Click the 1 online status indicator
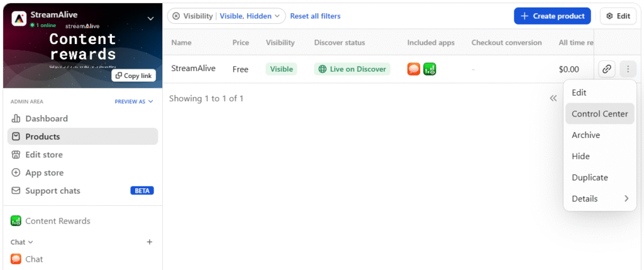Image resolution: width=644 pixels, height=270 pixels. (x=43, y=25)
